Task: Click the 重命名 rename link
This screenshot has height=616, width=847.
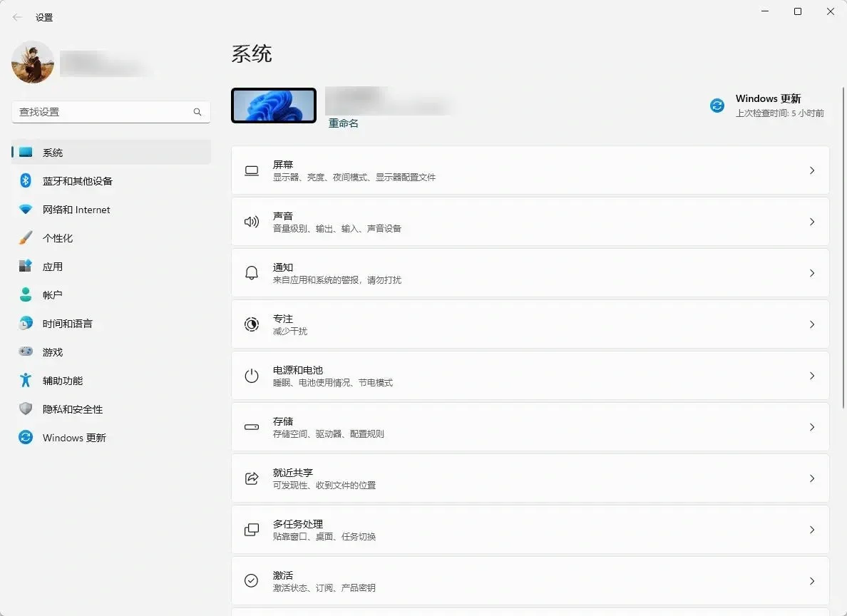Action: [343, 123]
